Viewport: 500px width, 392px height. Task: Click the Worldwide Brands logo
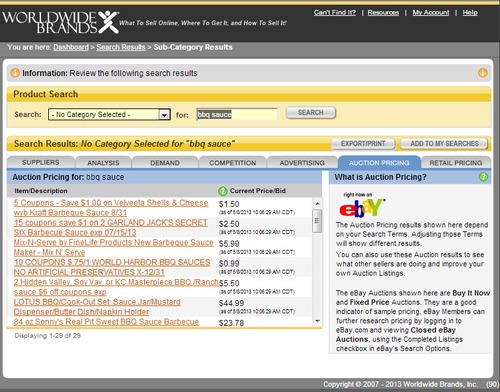[61, 22]
